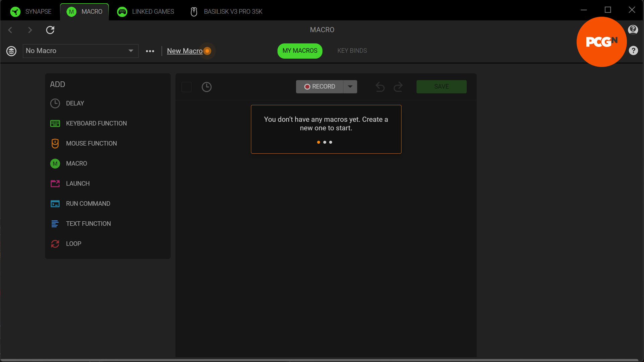The width and height of the screenshot is (644, 362).
Task: Switch to the Synapse tab
Action: tap(31, 12)
